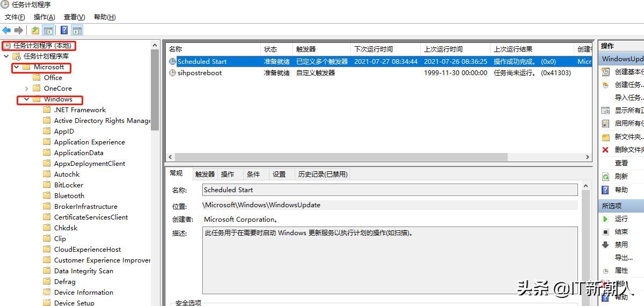Click the up-one-level folder toolbar icon
Image resolution: width=644 pixels, height=306 pixels.
[35, 31]
